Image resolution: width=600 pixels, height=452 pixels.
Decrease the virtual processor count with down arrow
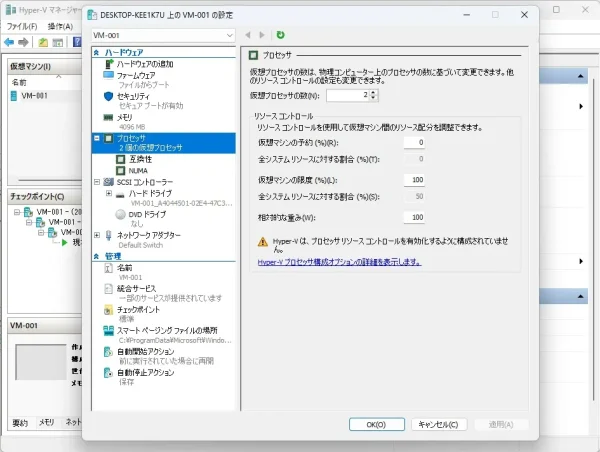pyautogui.click(x=373, y=98)
